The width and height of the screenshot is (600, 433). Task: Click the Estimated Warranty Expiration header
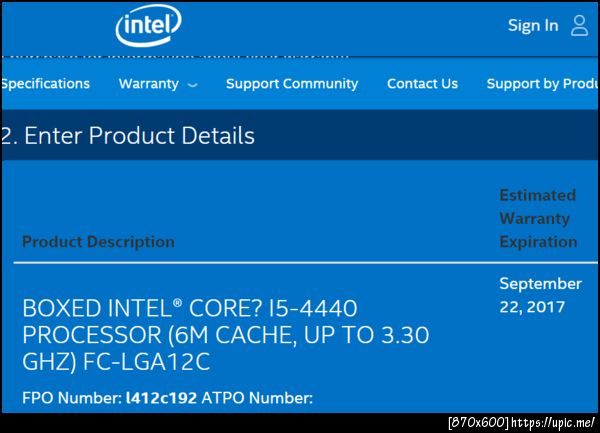click(x=538, y=218)
